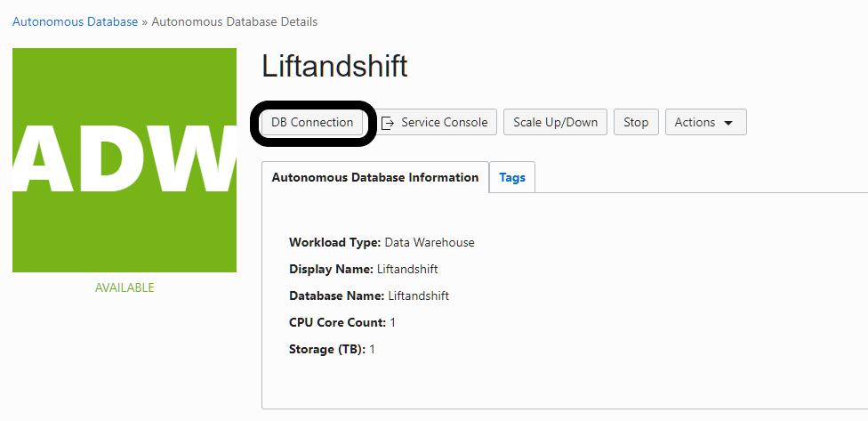
Task: Click the DB Connection button
Action: click(x=312, y=122)
